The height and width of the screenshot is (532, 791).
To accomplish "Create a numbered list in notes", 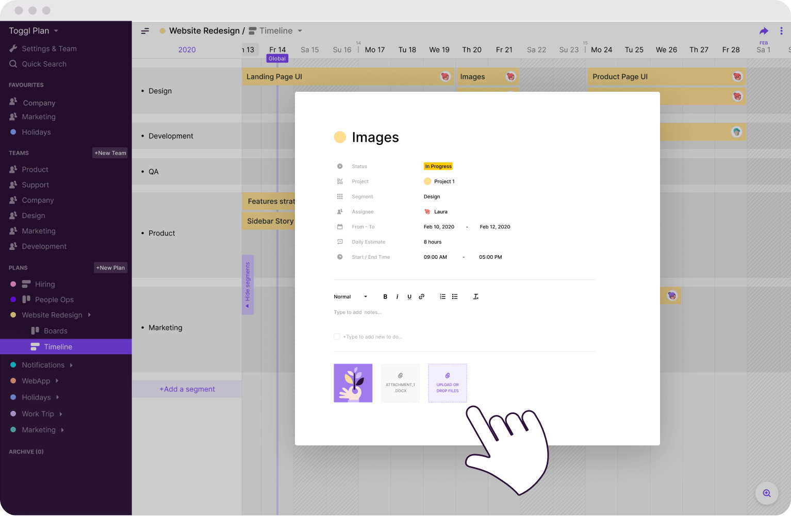I will (x=442, y=297).
